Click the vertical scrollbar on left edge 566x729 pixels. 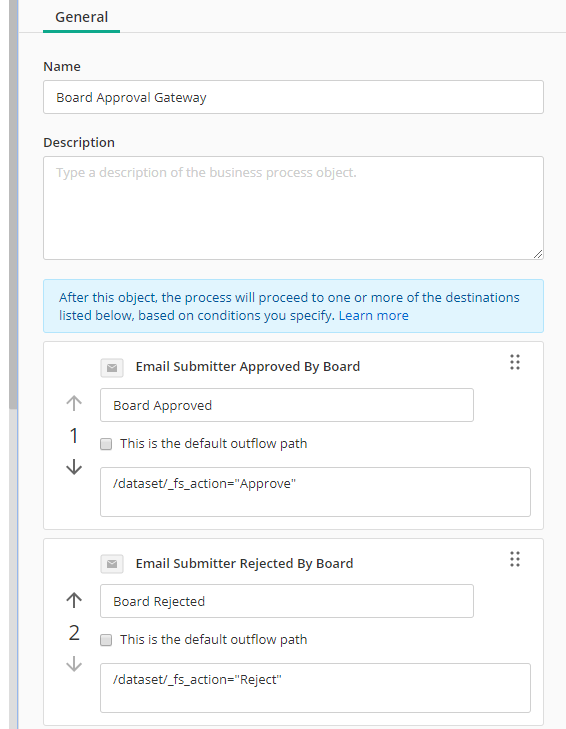point(13,205)
